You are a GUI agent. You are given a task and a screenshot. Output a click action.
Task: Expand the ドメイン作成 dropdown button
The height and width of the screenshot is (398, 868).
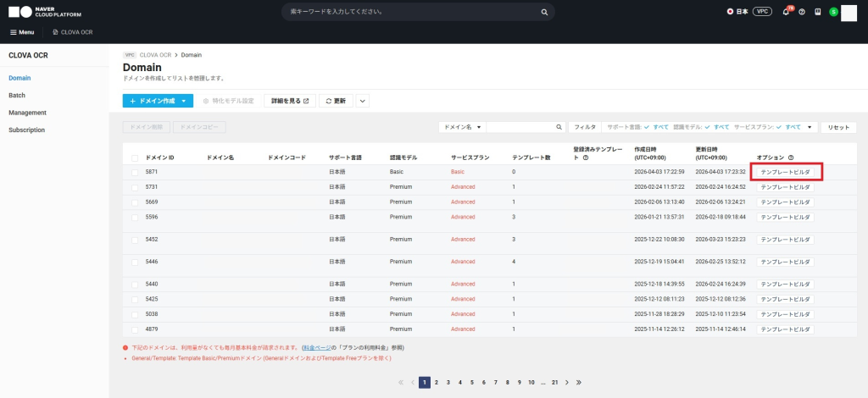pos(183,101)
